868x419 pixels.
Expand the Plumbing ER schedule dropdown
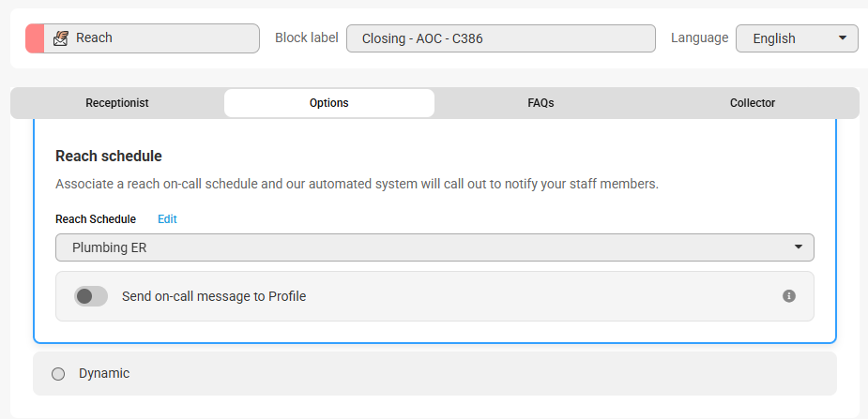[434, 247]
